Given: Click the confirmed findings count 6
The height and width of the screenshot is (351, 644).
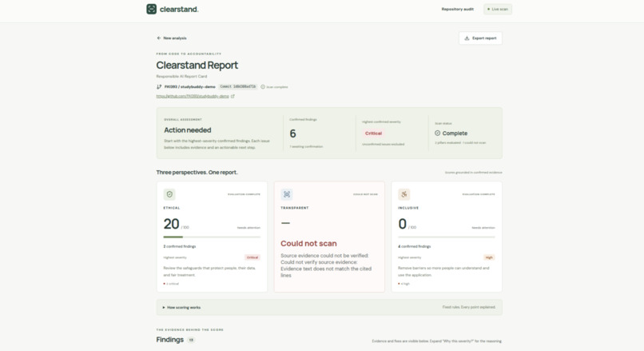Looking at the screenshot, I should pos(293,134).
